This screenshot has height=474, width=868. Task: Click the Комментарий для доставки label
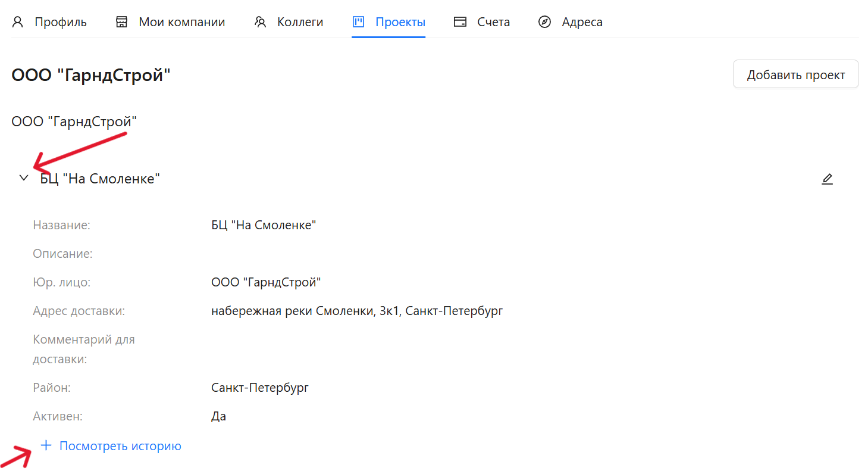84,350
